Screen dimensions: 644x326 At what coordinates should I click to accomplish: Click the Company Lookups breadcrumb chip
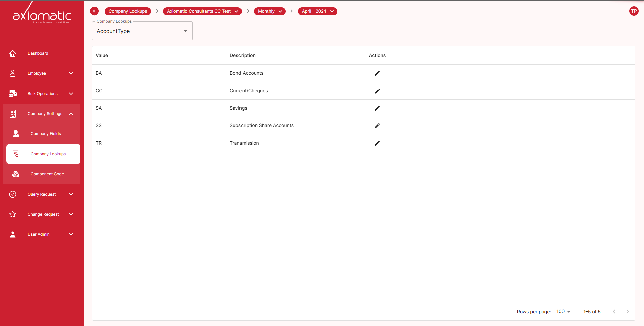[x=127, y=11]
